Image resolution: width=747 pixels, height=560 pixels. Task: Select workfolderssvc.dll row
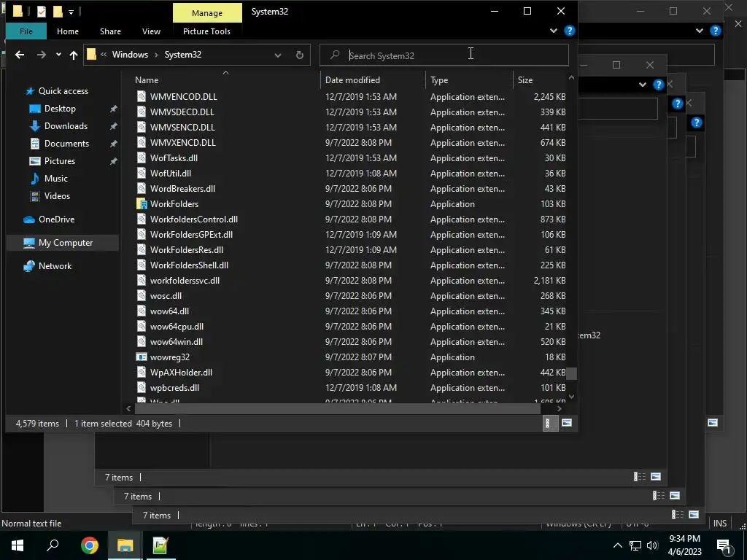[351, 281]
